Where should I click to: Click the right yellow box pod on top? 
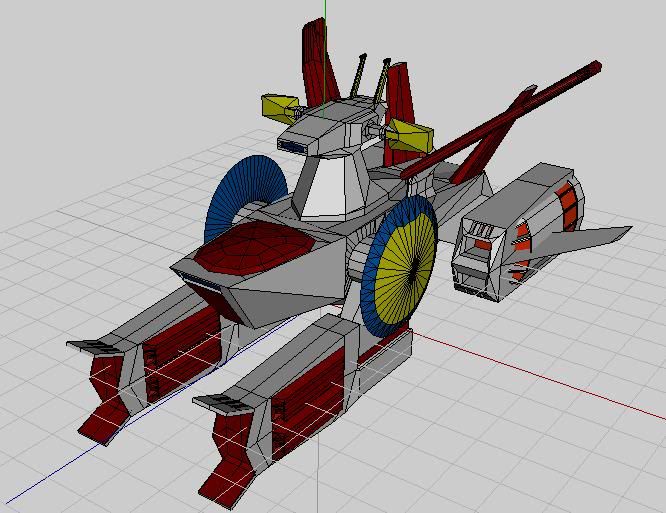[x=410, y=135]
